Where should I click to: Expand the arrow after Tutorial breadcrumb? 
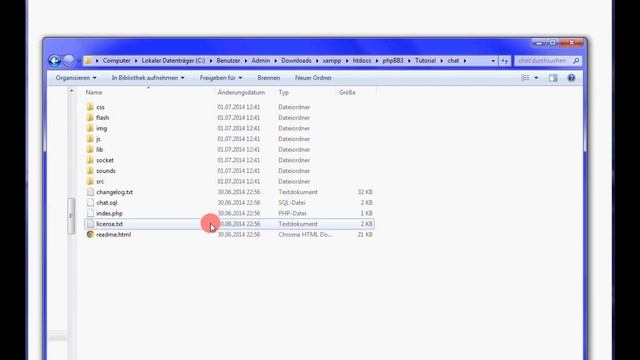pyautogui.click(x=442, y=61)
